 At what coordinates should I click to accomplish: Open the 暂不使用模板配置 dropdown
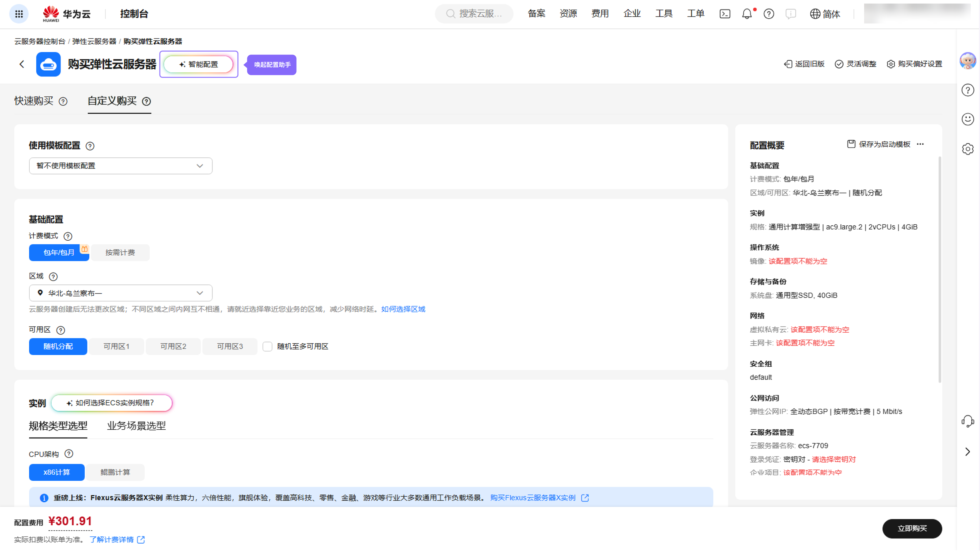[120, 166]
